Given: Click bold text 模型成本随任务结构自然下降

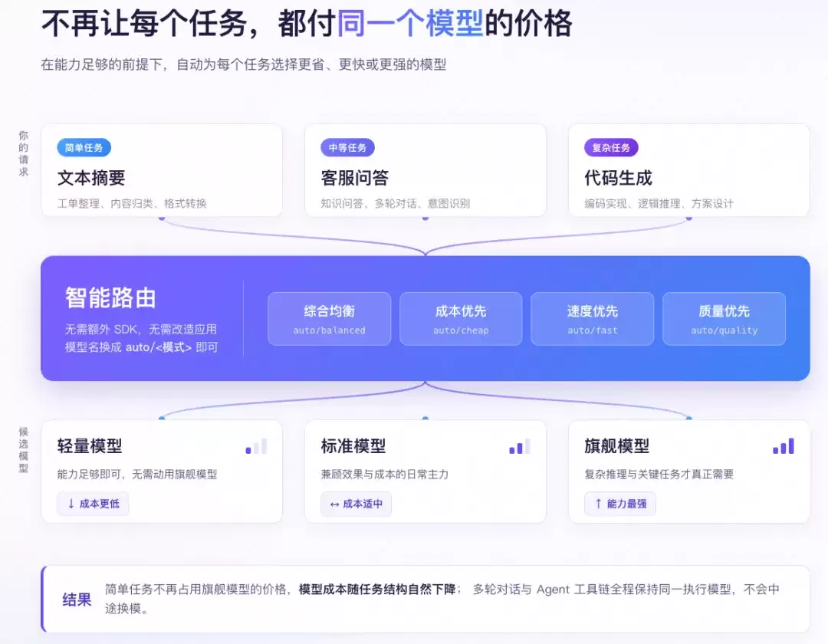Looking at the screenshot, I should (x=377, y=589).
